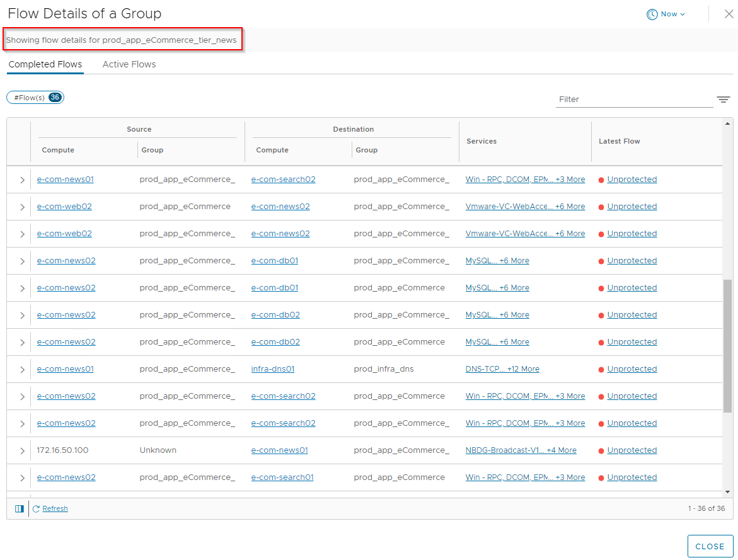Viewport: 738px width, 560px height.
Task: Click the Destination Compute column header
Action: 272,150
